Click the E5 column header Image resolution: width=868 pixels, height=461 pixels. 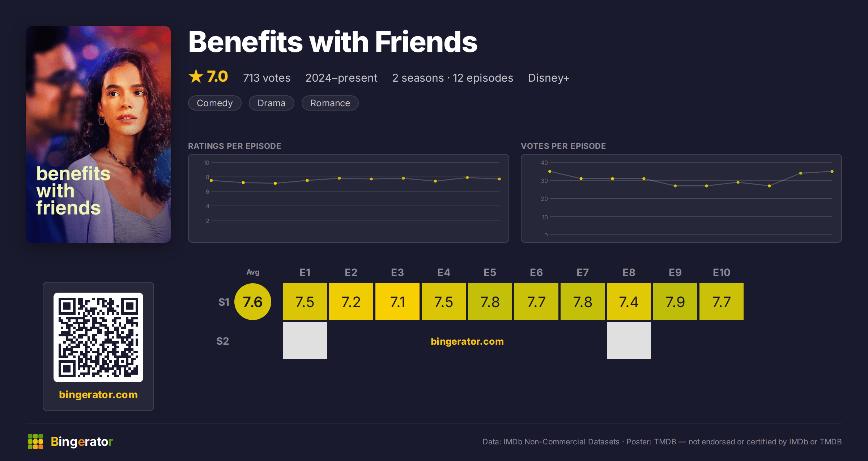click(490, 272)
